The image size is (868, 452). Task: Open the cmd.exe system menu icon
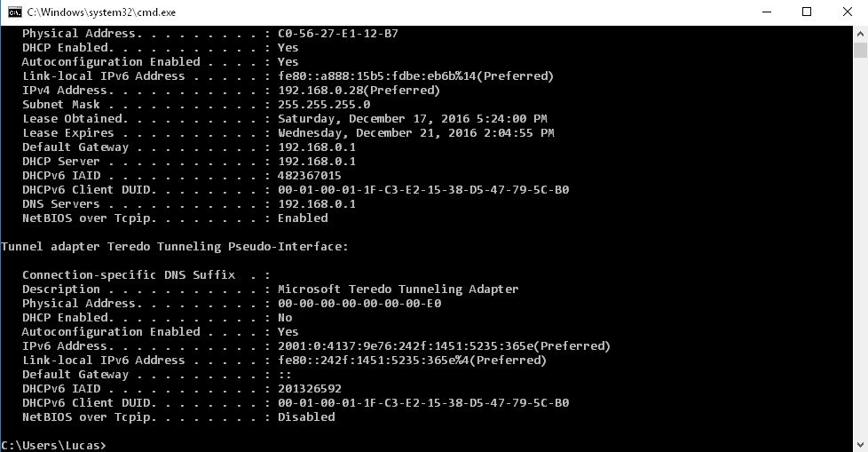[15, 12]
